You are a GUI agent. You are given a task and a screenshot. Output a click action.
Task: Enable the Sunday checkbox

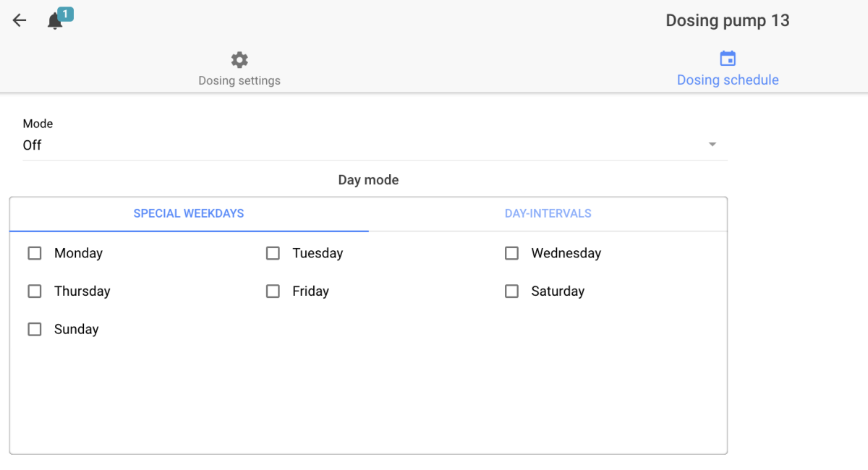coord(35,329)
